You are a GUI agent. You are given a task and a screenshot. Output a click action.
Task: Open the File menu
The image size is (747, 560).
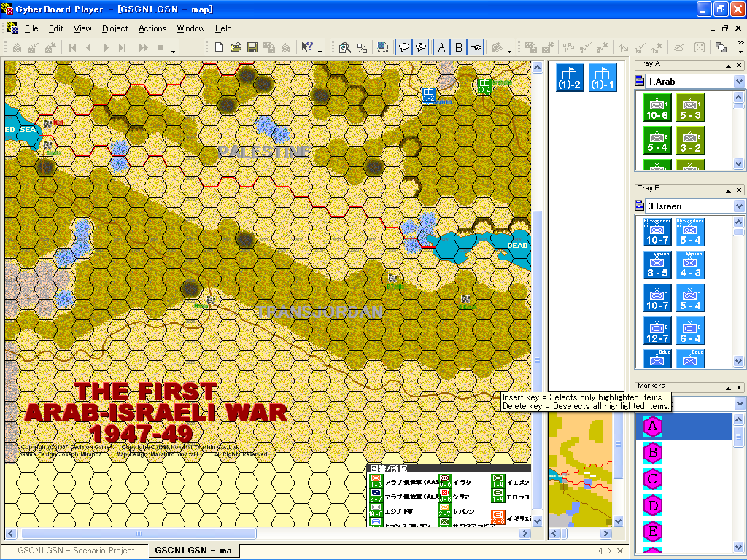click(x=31, y=28)
